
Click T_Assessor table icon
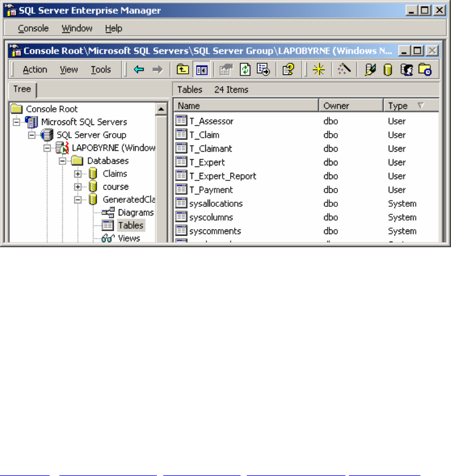181,121
